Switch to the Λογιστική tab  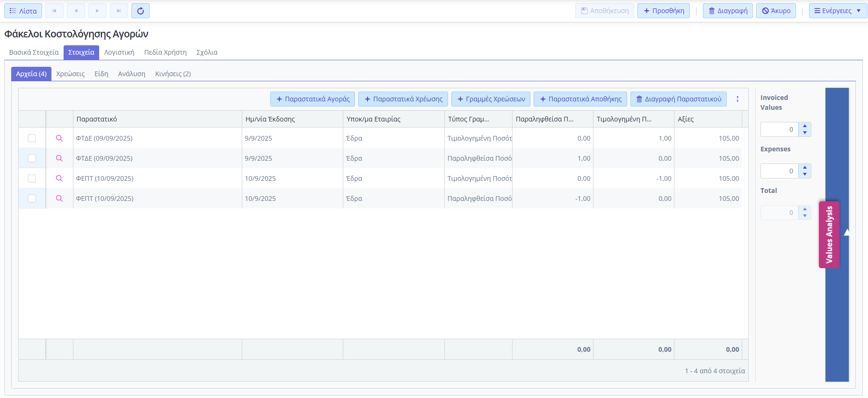point(119,52)
